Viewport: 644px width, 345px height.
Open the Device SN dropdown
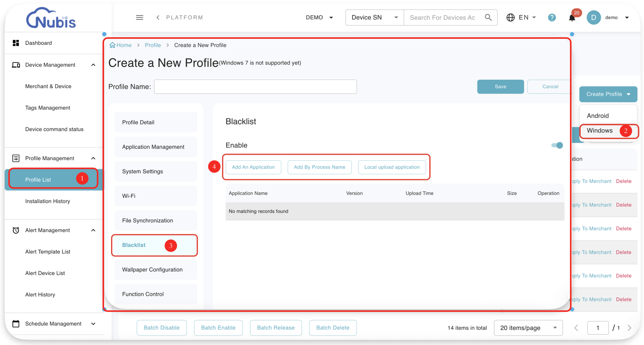click(374, 17)
